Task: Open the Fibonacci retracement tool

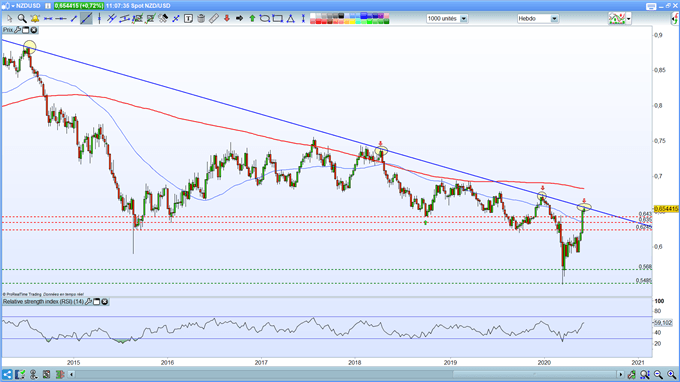Action: coord(137,19)
